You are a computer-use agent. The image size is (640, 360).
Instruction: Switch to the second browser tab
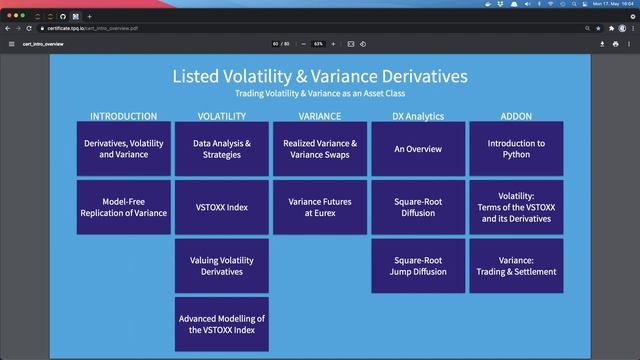tap(50, 17)
